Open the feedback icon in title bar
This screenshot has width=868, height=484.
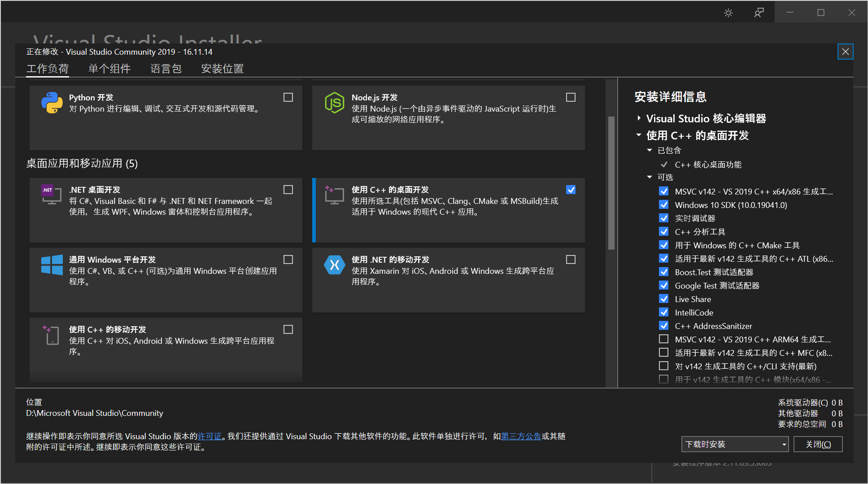759,13
